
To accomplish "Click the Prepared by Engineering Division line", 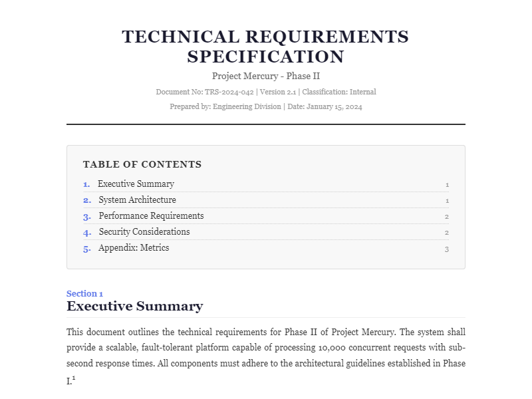I will [x=265, y=106].
